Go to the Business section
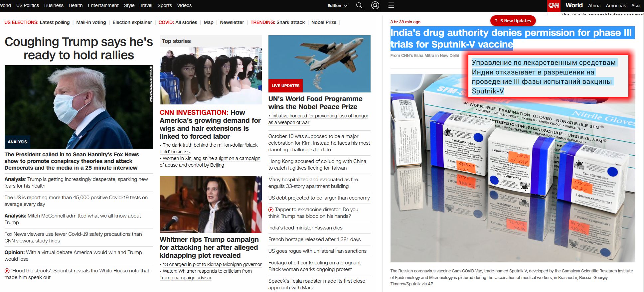Viewport: 644px width, 292px height. click(54, 5)
